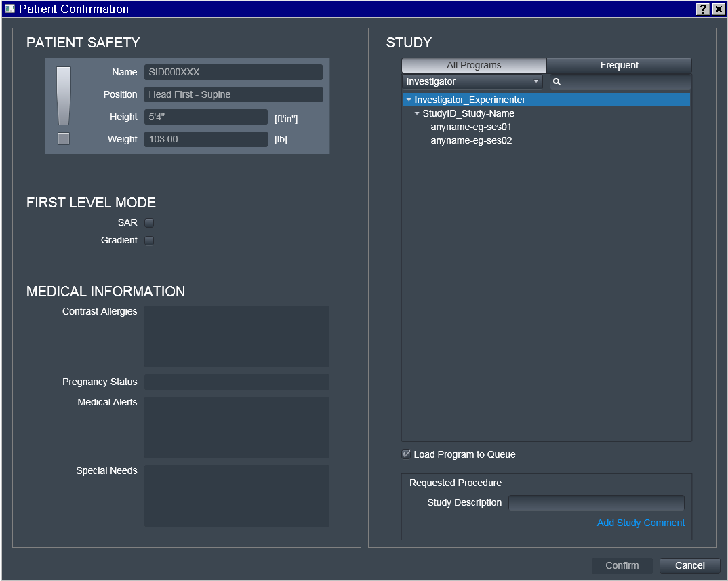
Task: Click the search magnifier icon in Study panel
Action: click(x=557, y=82)
